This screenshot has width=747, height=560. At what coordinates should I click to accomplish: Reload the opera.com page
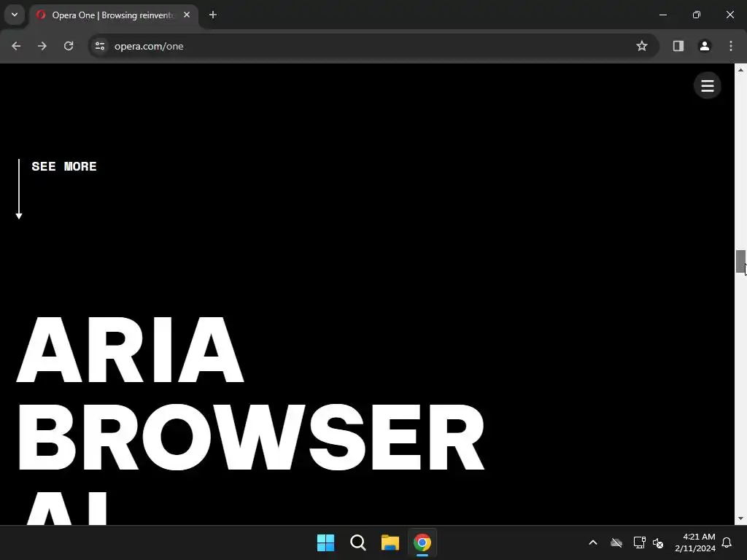(69, 46)
